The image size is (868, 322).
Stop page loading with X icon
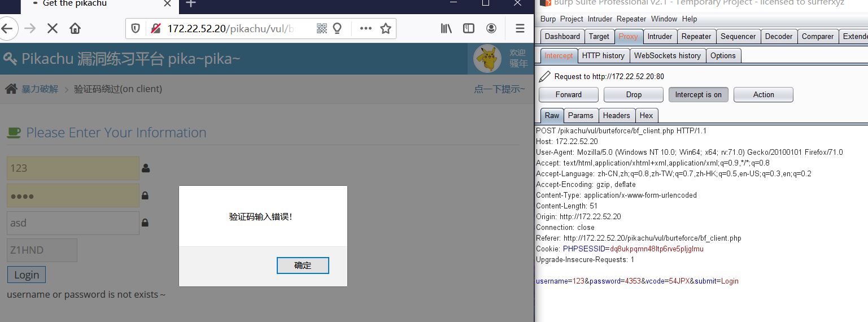(53, 28)
